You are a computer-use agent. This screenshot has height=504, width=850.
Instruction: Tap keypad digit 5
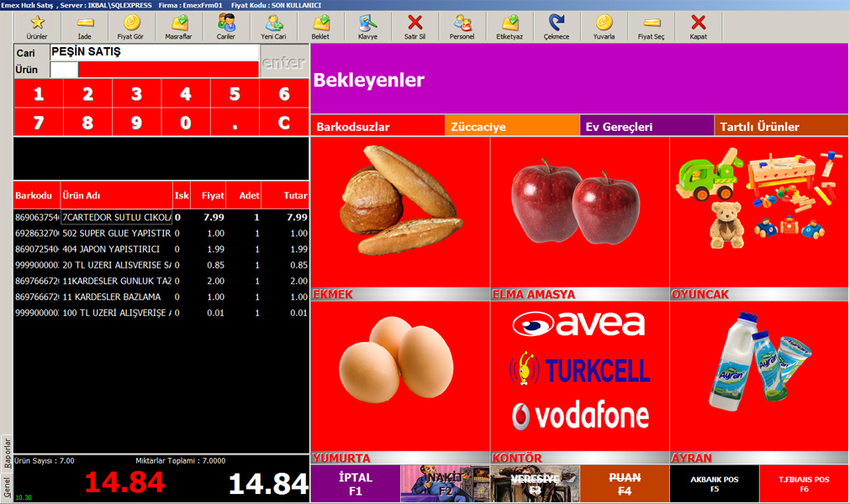tap(235, 93)
